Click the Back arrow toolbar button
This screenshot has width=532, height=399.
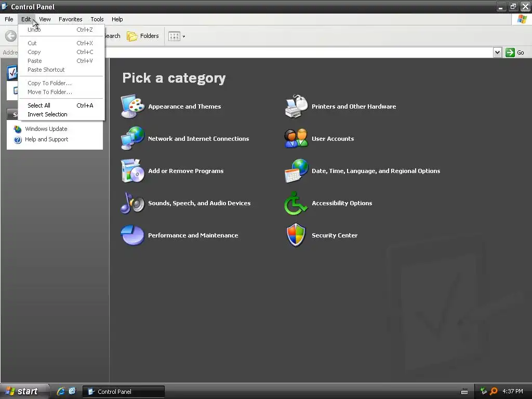[10, 36]
